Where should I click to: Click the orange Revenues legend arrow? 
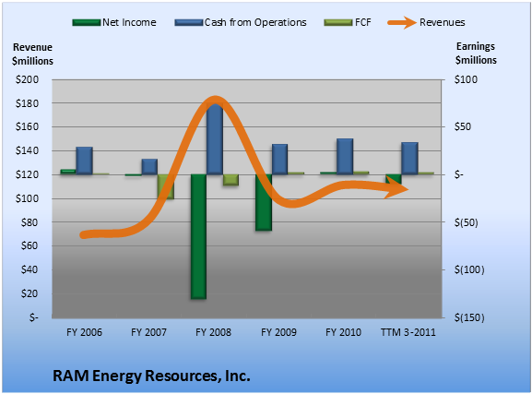click(402, 23)
